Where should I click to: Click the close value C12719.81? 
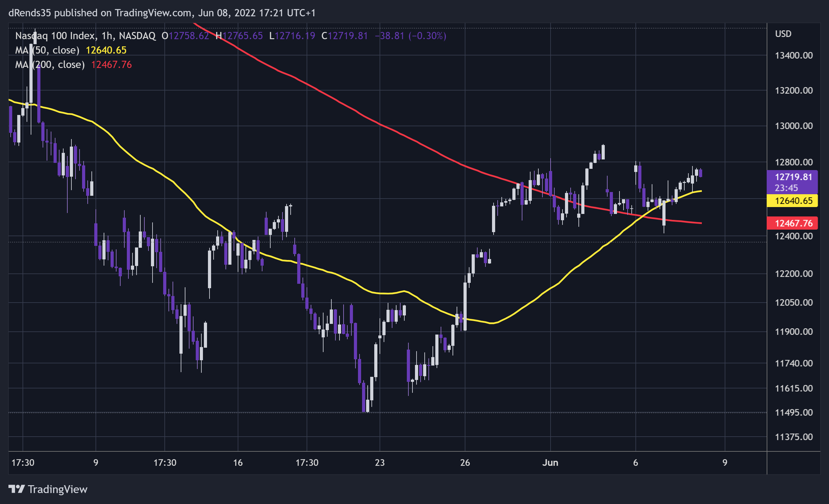pyautogui.click(x=345, y=36)
